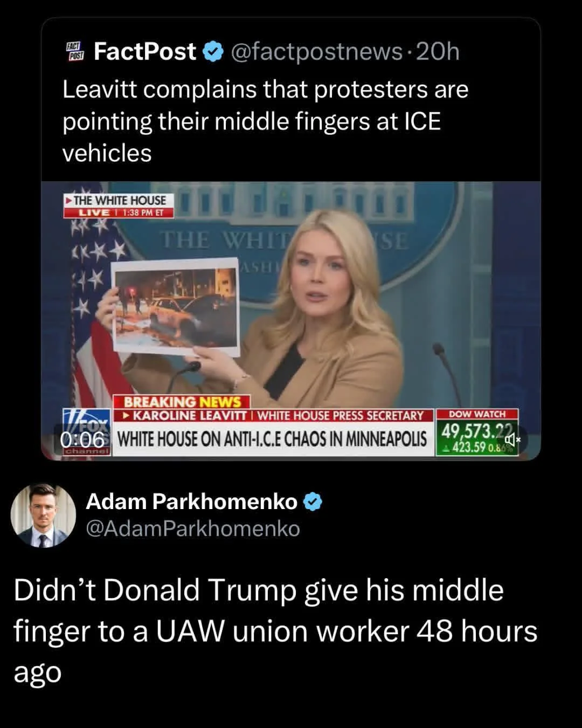The width and height of the screenshot is (582, 728).
Task: Open the Adam Parkhomenko display name
Action: (x=191, y=502)
